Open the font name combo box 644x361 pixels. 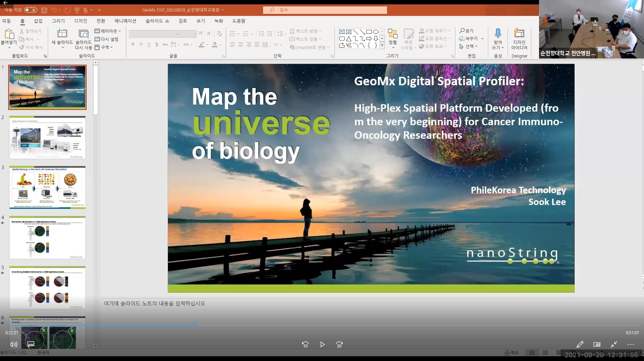coord(154,34)
